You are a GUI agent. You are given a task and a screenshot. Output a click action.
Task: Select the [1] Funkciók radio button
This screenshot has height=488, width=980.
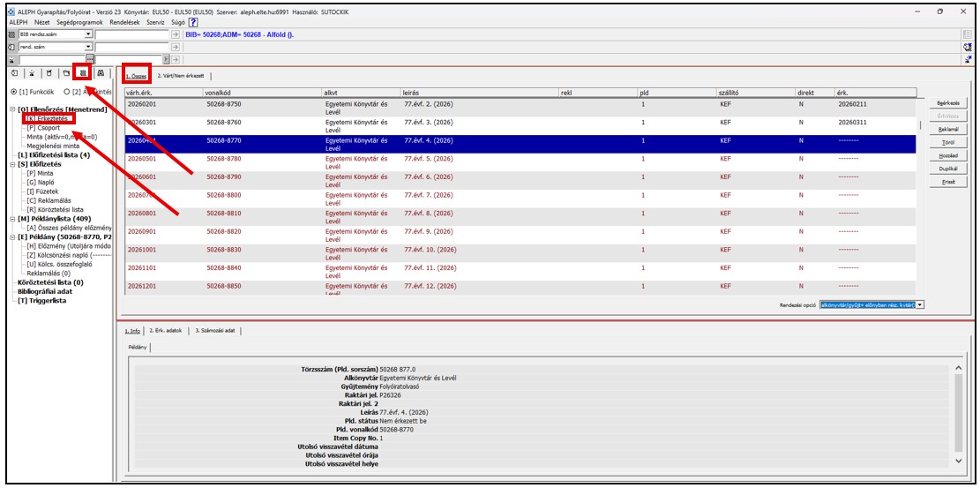tap(15, 92)
